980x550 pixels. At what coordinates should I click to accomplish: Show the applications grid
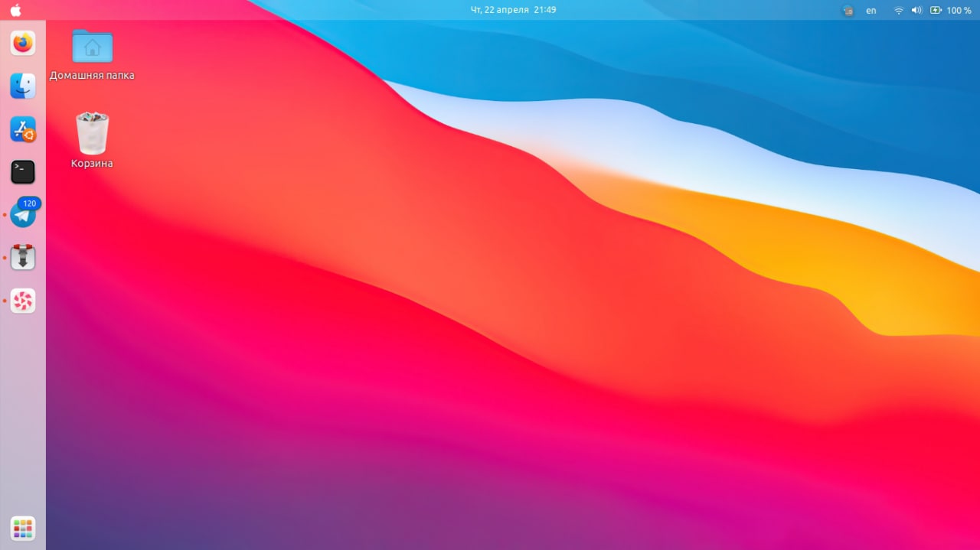[x=23, y=529]
